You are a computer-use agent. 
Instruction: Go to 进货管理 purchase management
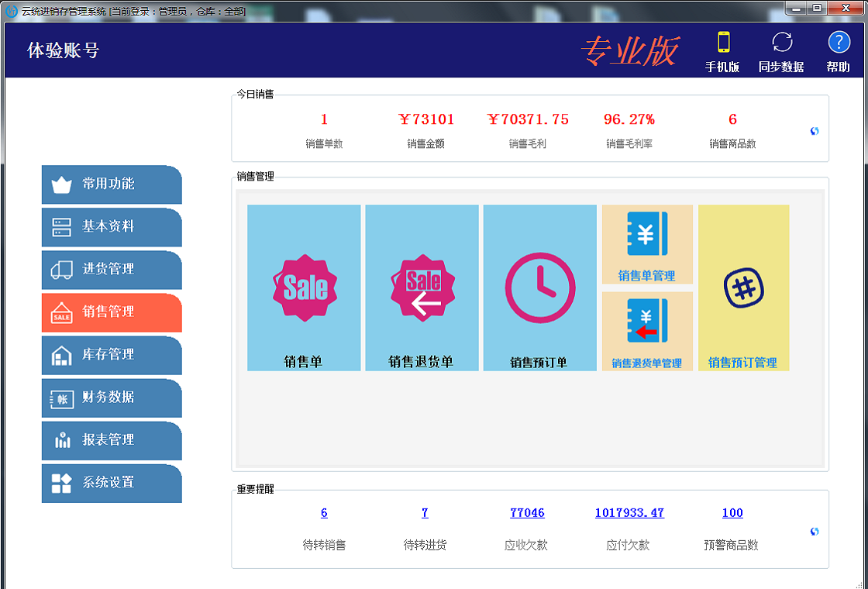[111, 270]
